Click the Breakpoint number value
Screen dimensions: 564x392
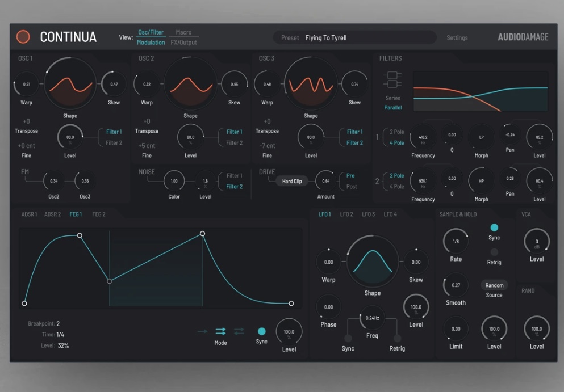coord(58,324)
